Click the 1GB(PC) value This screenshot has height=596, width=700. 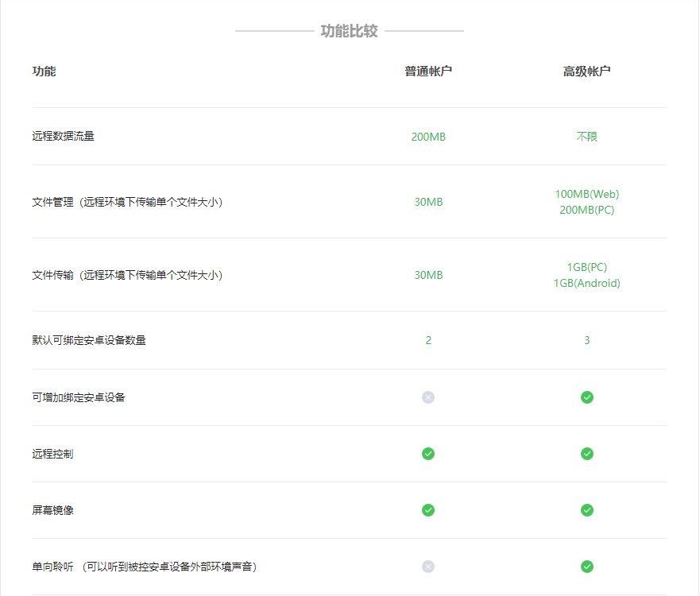pyautogui.click(x=587, y=268)
